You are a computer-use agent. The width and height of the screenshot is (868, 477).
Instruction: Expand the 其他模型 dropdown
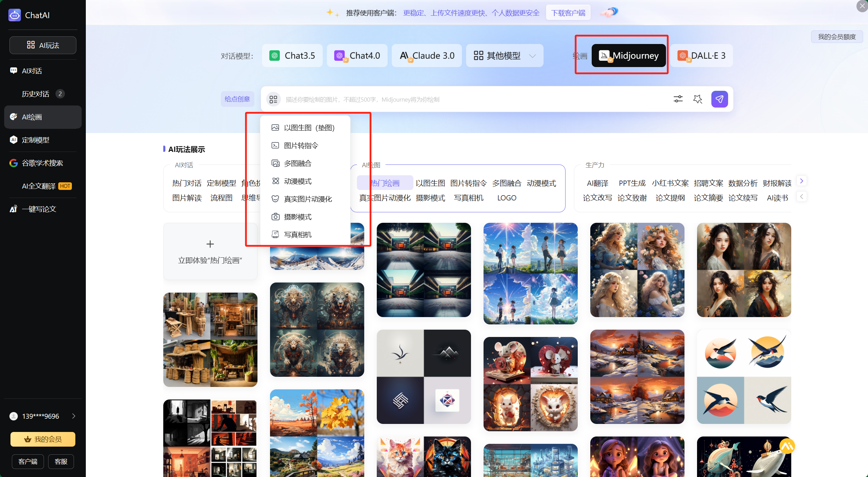[504, 56]
